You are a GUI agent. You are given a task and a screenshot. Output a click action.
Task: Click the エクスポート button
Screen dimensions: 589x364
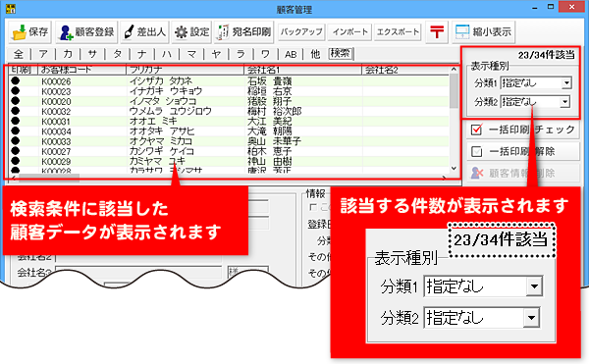tap(398, 32)
